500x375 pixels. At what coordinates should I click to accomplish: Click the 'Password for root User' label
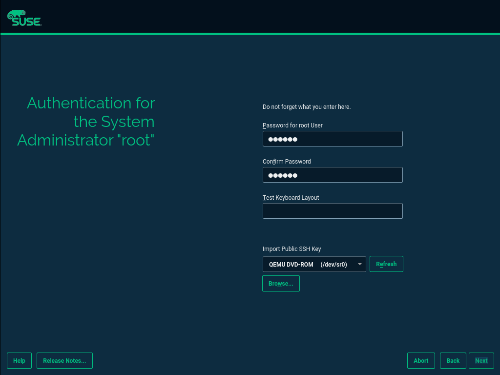point(292,125)
